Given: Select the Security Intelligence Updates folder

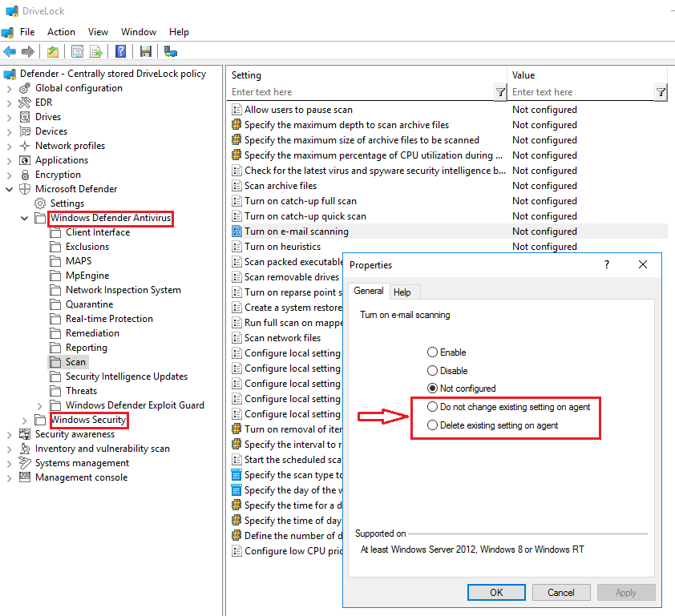Looking at the screenshot, I should 126,376.
